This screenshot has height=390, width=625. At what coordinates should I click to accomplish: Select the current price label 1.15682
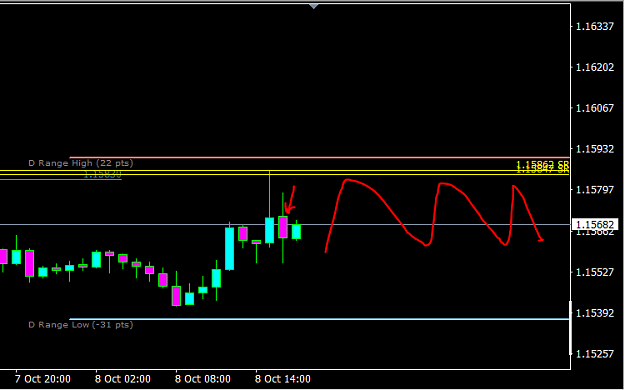[x=595, y=225]
